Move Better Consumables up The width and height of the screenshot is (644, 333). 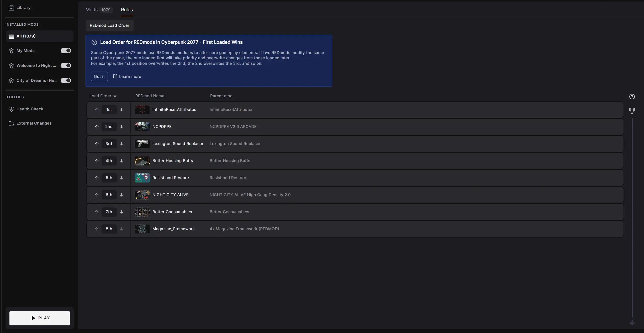coord(97,212)
